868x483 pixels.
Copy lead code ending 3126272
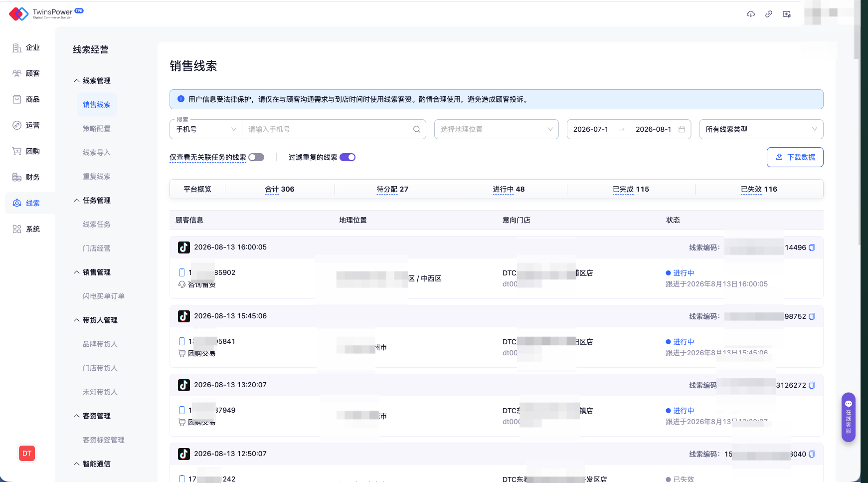[812, 385]
